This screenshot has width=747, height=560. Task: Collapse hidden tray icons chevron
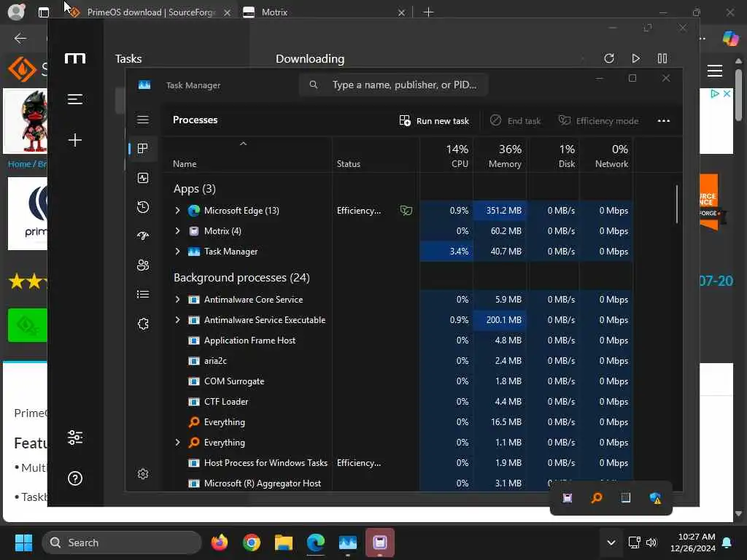click(x=611, y=542)
